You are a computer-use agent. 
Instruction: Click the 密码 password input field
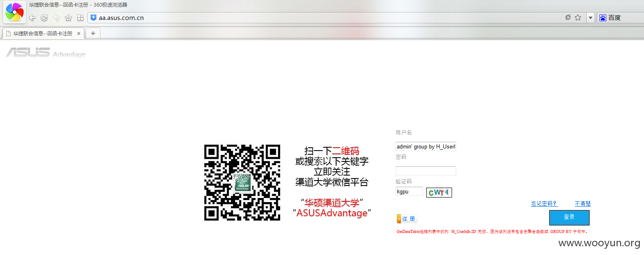[426, 171]
